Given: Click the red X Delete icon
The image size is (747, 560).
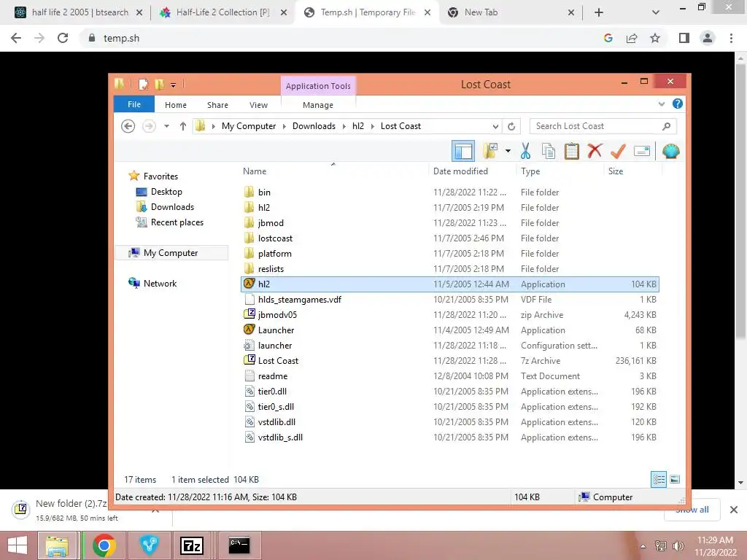Looking at the screenshot, I should coord(595,152).
